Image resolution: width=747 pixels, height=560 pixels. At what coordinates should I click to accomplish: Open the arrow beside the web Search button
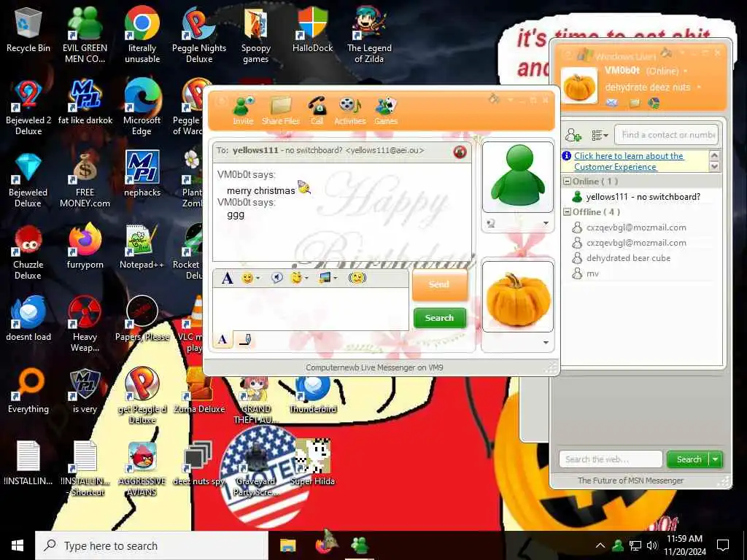(x=716, y=459)
